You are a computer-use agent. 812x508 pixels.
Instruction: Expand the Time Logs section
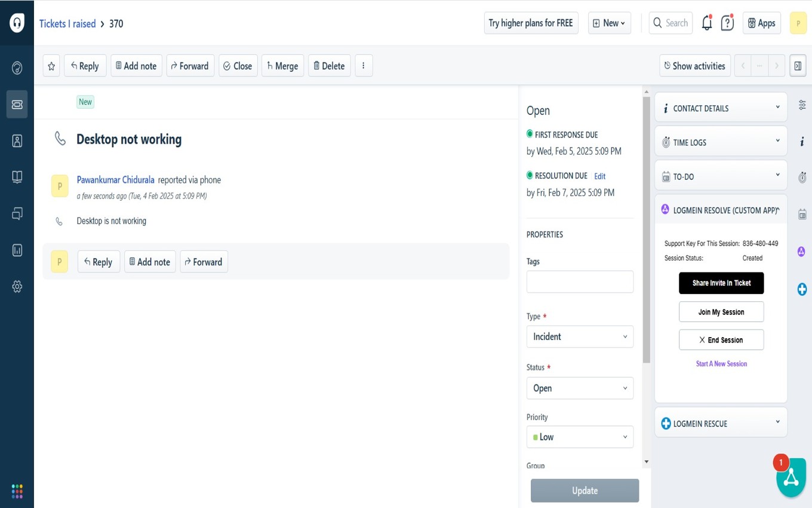[721, 142]
